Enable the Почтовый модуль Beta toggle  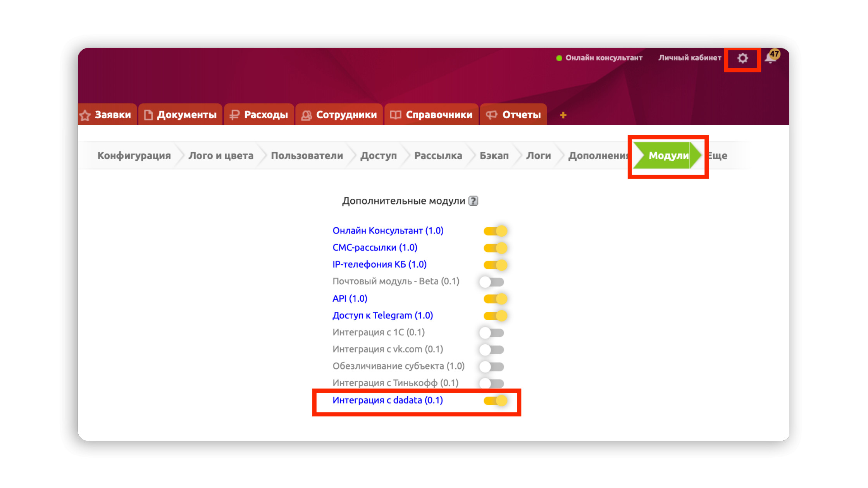(491, 282)
